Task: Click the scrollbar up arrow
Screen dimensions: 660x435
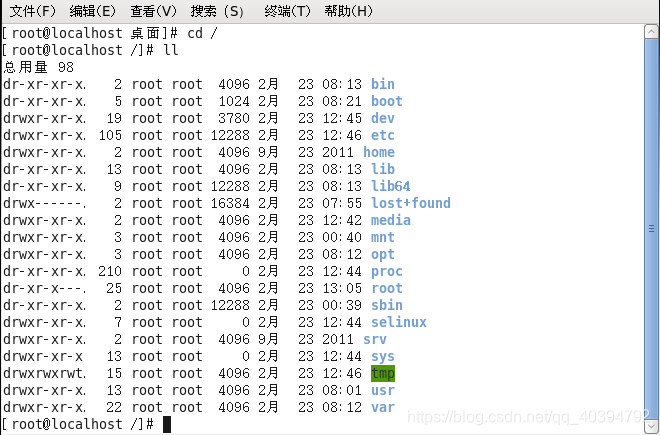Action: tap(651, 32)
